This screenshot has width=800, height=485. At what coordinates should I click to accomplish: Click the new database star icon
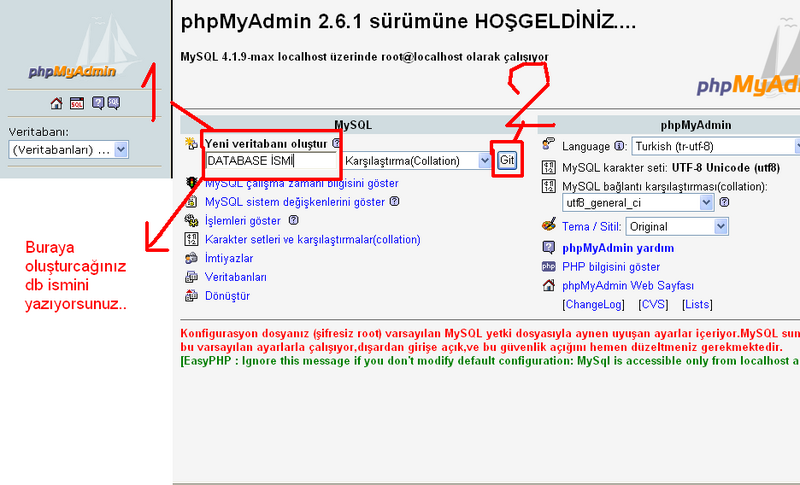191,144
